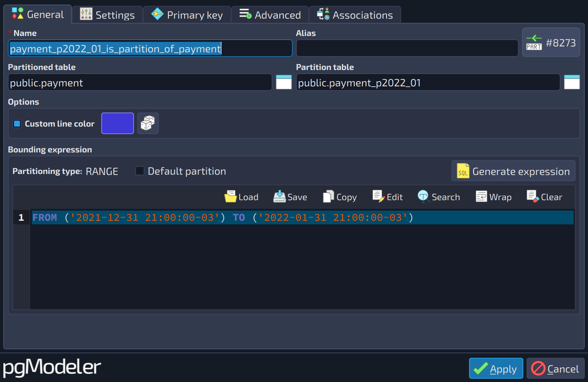588x382 pixels.
Task: Click table icon next to public.payment
Action: click(x=284, y=82)
